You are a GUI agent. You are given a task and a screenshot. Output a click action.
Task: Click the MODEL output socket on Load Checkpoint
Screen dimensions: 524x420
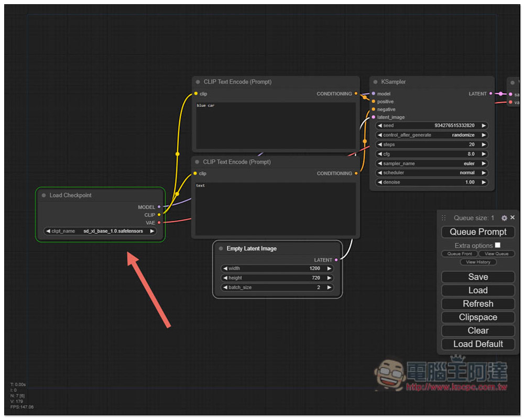tap(159, 207)
